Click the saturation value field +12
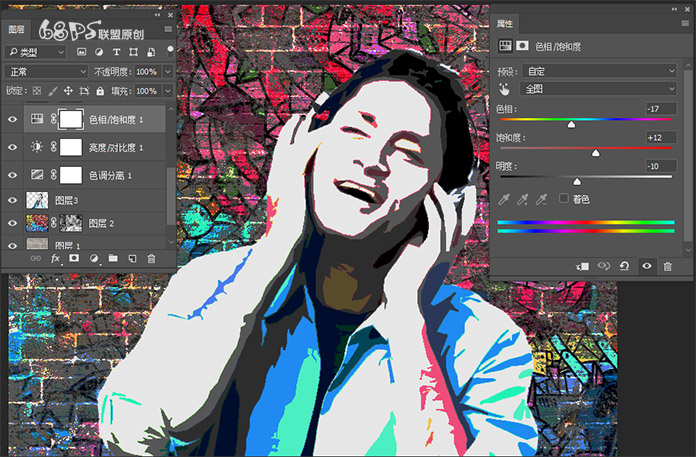 point(661,138)
